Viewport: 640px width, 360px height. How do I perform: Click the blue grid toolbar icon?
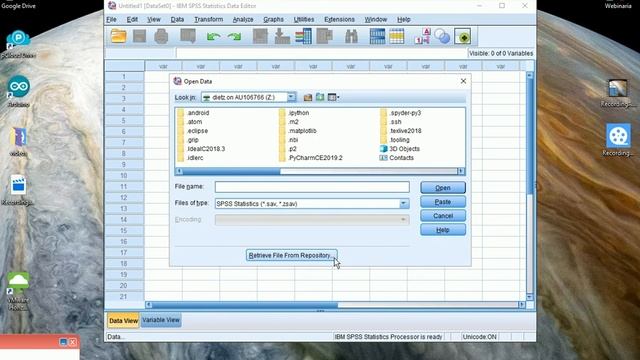pos(377,36)
